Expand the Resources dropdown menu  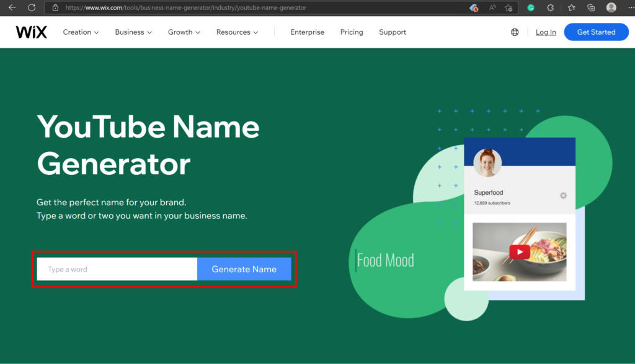click(x=237, y=32)
